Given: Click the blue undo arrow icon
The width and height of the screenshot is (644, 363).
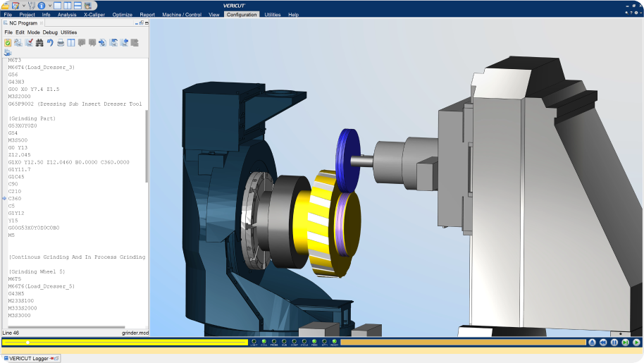Looking at the screenshot, I should 50,43.
